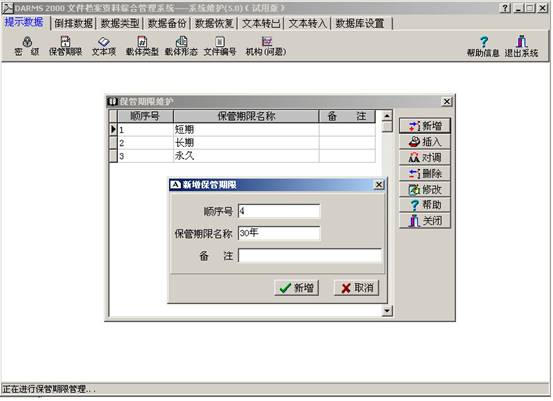Confirm with the 新增 checkmark button
The image size is (553, 401).
click(x=297, y=288)
